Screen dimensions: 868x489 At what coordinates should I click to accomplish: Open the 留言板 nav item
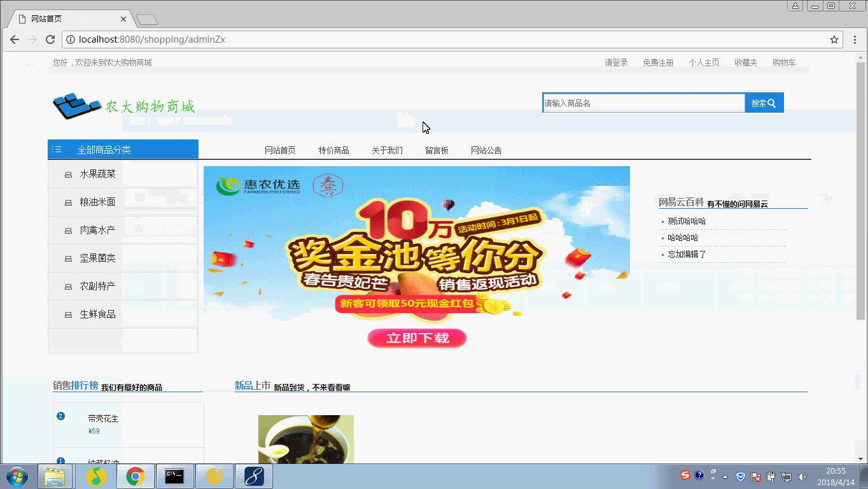437,150
